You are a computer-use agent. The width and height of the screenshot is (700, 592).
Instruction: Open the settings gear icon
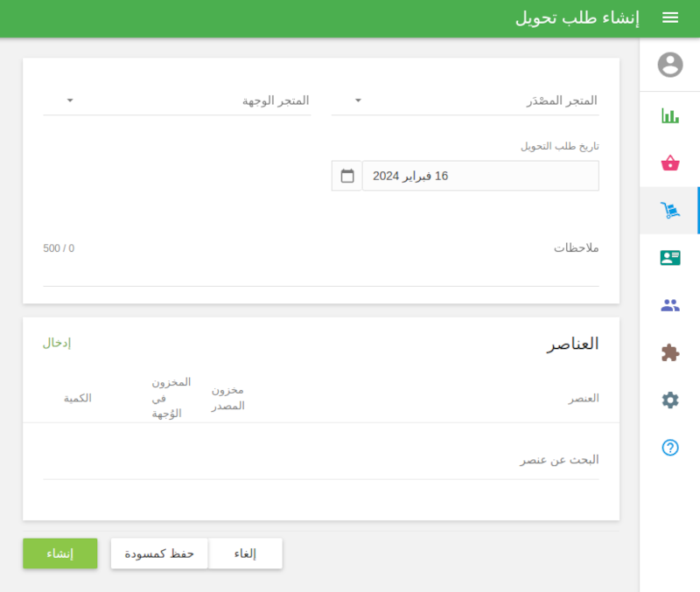point(669,400)
